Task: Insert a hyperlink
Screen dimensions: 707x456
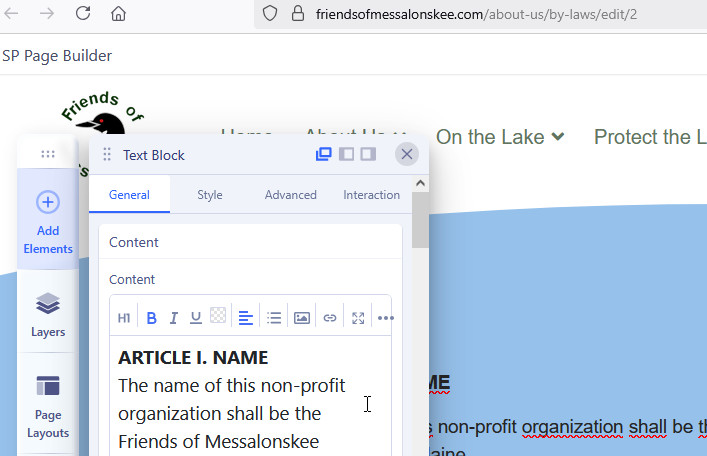Action: [x=330, y=318]
